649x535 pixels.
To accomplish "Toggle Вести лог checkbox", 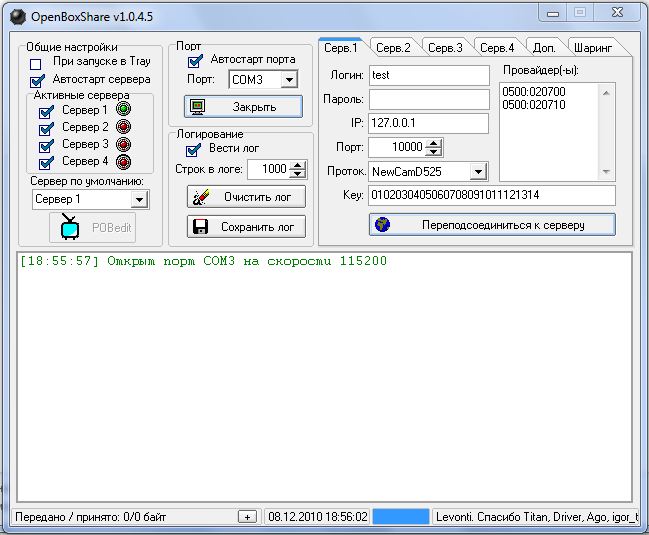I will coord(193,150).
